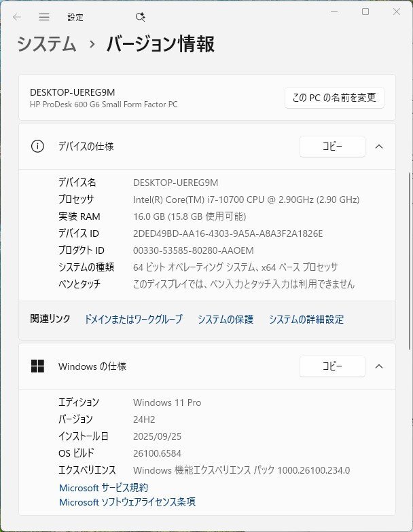Open システムの保護 link
The height and width of the screenshot is (532, 413).
[226, 319]
